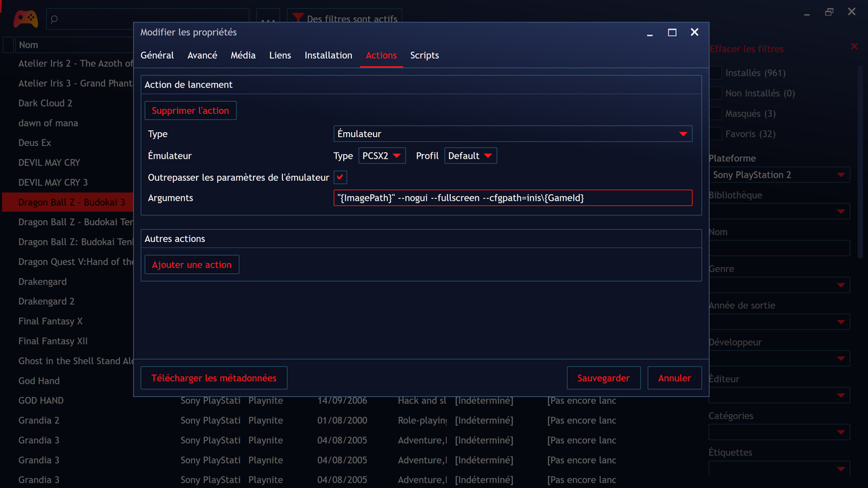The image size is (868, 488).
Task: Switch to the Média tab
Action: point(243,56)
